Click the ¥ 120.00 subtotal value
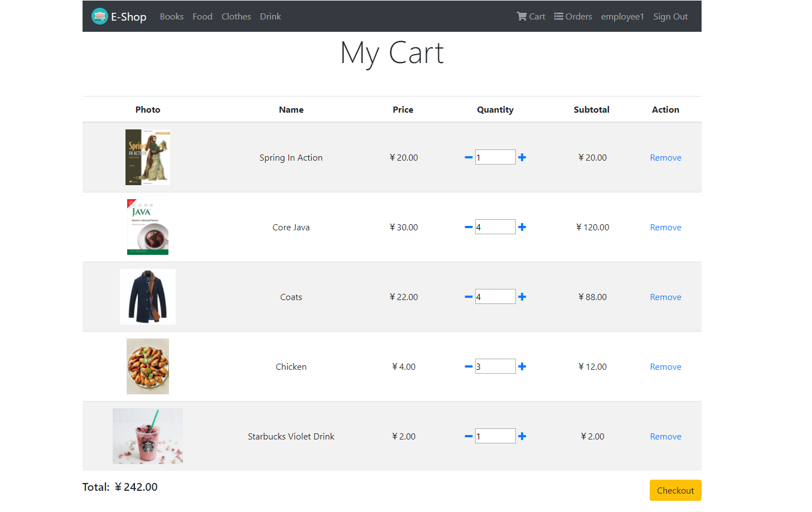 click(x=592, y=227)
